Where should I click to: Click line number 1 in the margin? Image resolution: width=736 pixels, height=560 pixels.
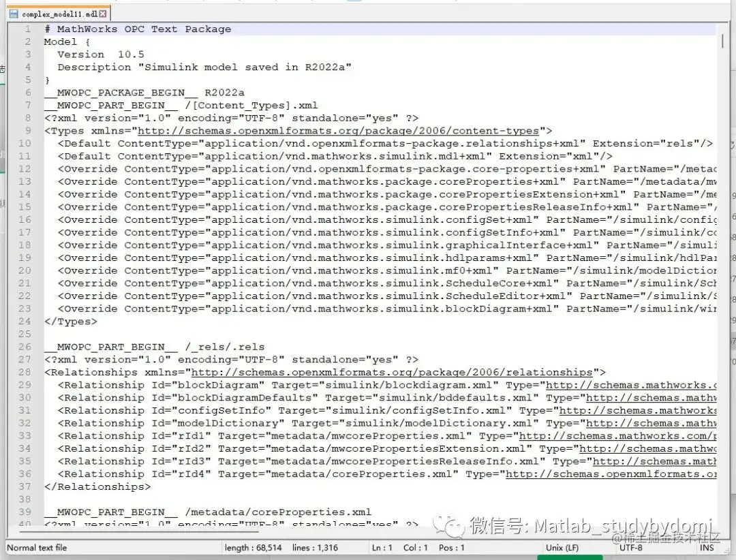pyautogui.click(x=28, y=29)
